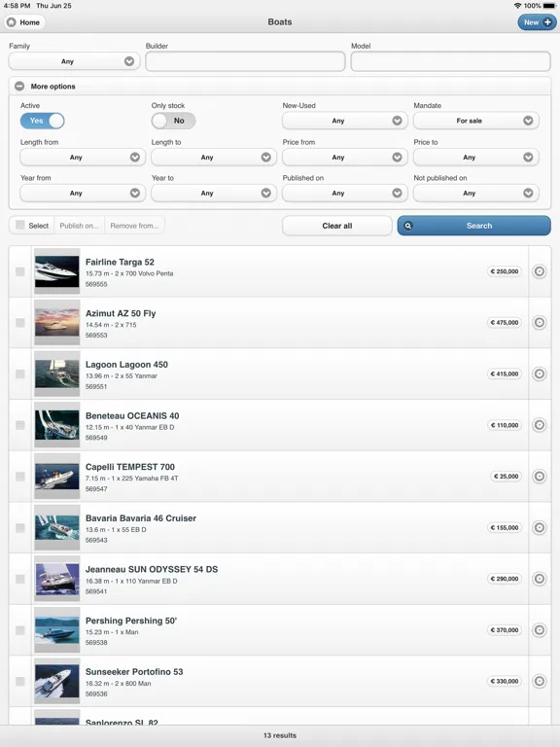Open detail arrow for Pershing 50'
This screenshot has width=560, height=747.
point(539,630)
